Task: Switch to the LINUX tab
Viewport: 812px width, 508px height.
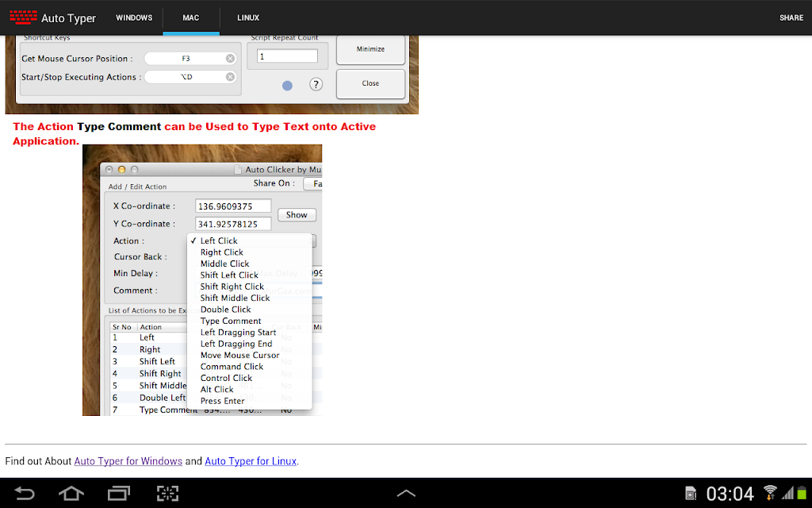Action: pos(248,17)
